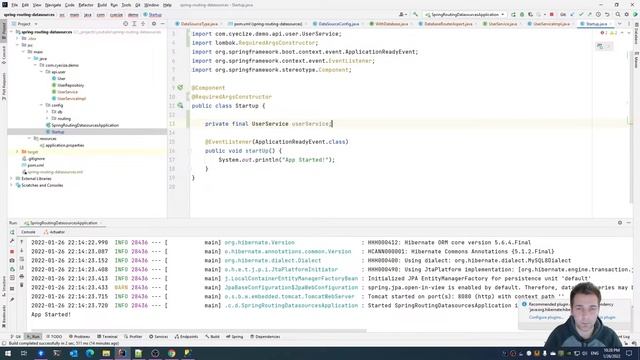Toggle pin tab icon in Run panel
The width and height of the screenshot is (640, 360).
[x=12, y=300]
